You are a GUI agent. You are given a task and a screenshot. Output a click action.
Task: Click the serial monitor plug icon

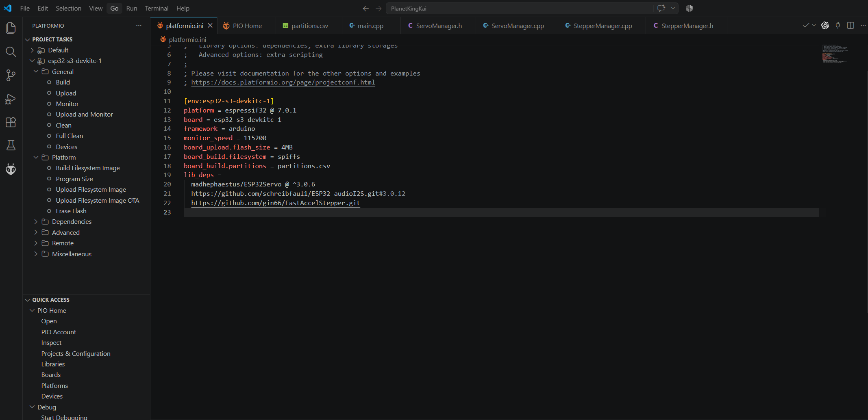(838, 25)
